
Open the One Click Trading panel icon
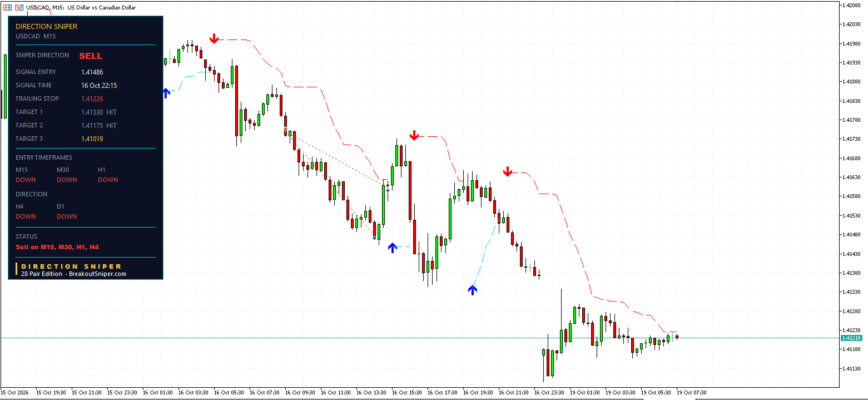(x=8, y=8)
